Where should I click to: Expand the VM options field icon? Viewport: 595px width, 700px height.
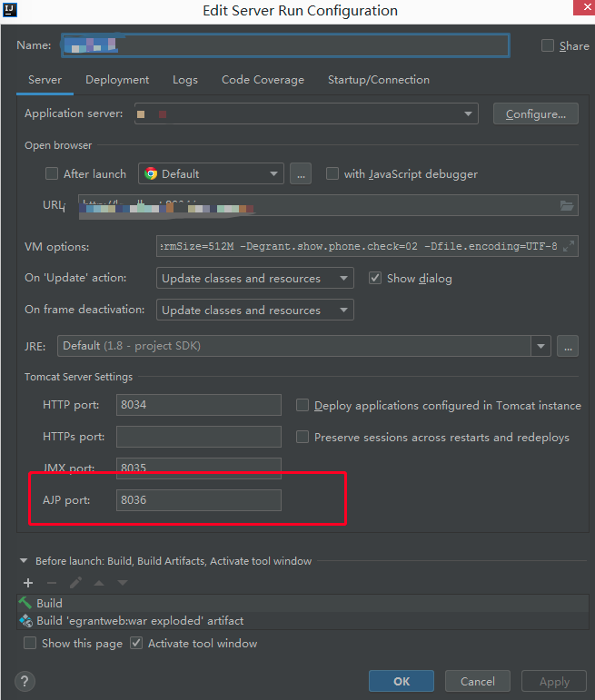point(569,247)
